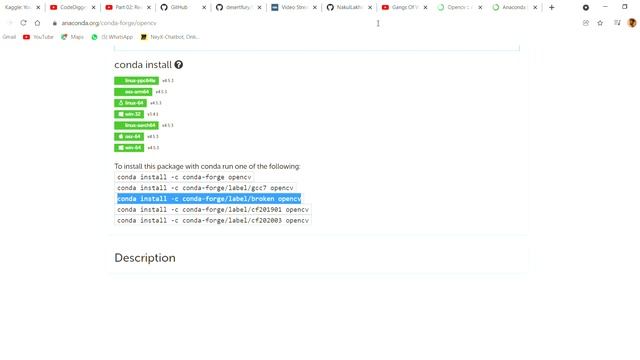640x360 pixels.
Task: Click the 'conda install' section heading
Action: click(143, 64)
